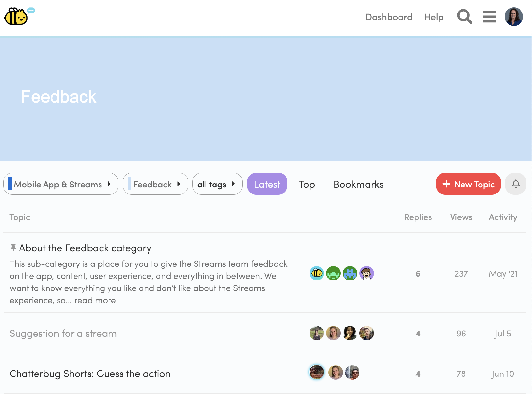Go to the Dashboard link

pyautogui.click(x=389, y=17)
